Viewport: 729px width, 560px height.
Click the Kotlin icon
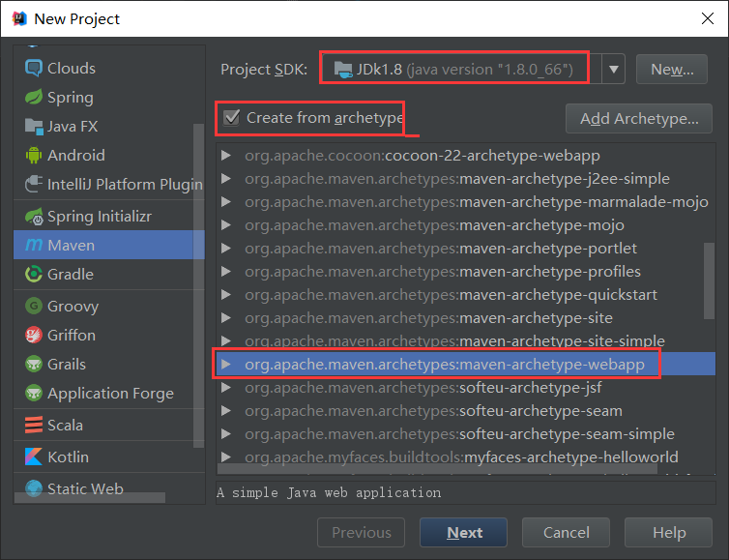click(34, 457)
